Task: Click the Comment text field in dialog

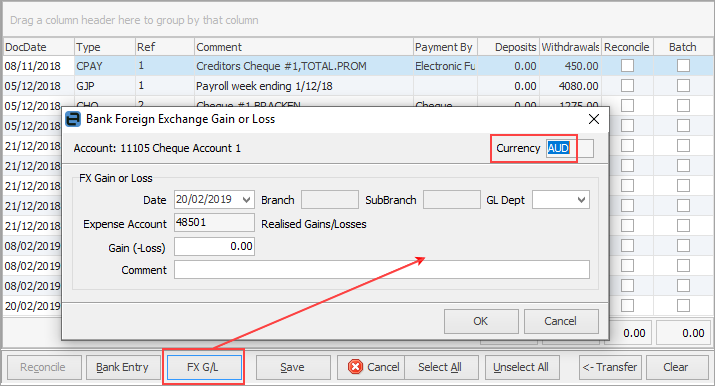Action: [382, 269]
